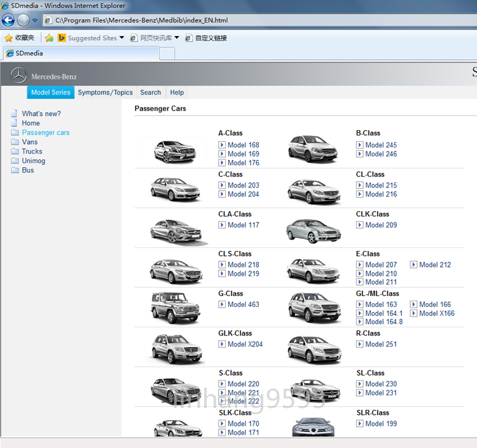
Task: Click arrow icon beside Model 204
Action: pos(222,194)
